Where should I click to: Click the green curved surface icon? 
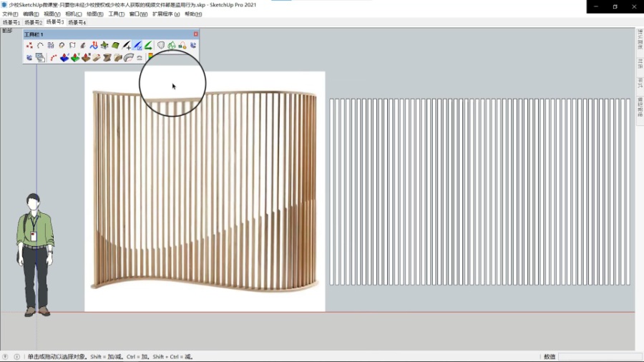(x=115, y=46)
